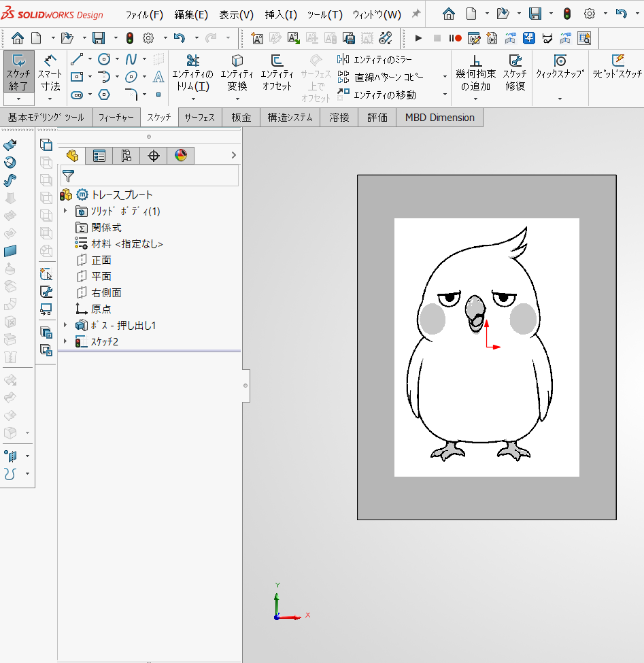This screenshot has height=663, width=644.
Task: Click the parrot sketch picture in viewport
Action: 487,347
